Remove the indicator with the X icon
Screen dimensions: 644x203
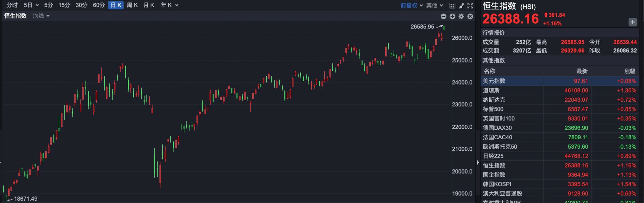[x=470, y=16]
